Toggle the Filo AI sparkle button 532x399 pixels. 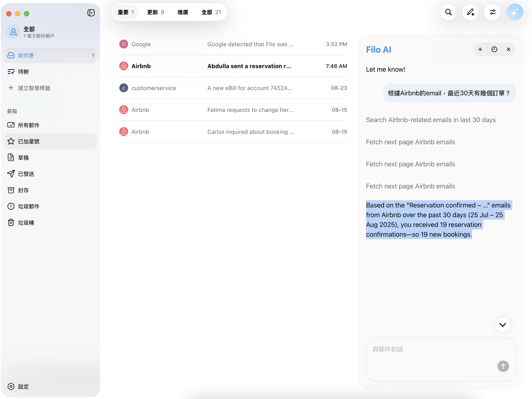click(515, 12)
